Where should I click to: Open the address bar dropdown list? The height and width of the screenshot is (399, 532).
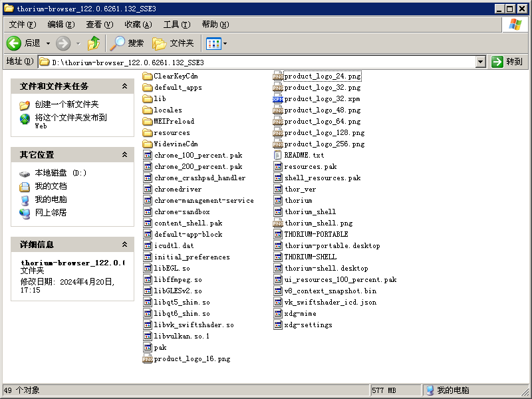[x=480, y=62]
